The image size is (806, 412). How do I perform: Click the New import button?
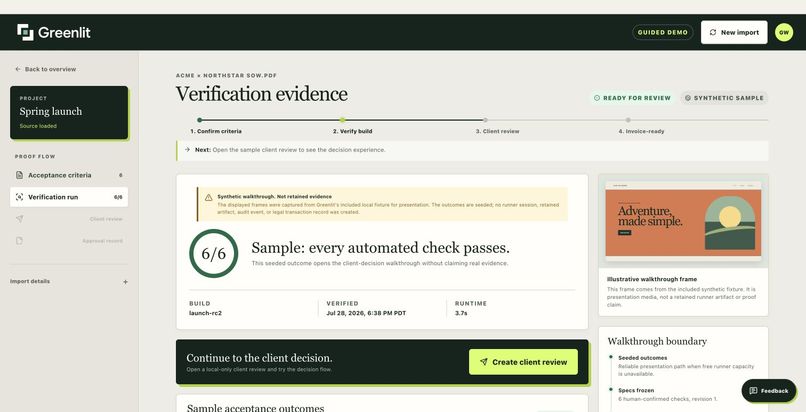point(734,32)
